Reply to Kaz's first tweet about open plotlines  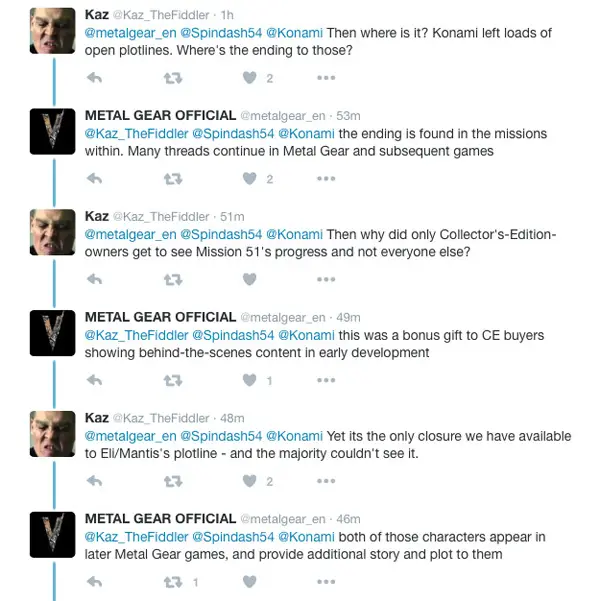(95, 77)
